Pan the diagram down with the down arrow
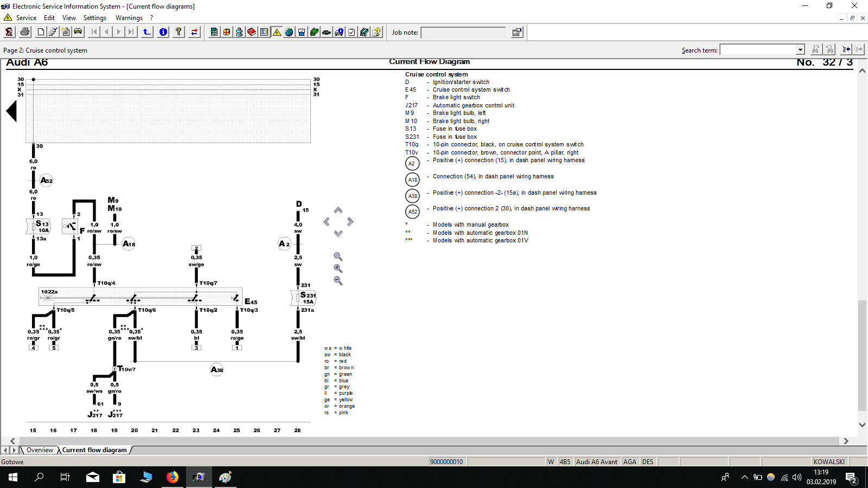Screen dimensions: 868x488 pos(338,234)
